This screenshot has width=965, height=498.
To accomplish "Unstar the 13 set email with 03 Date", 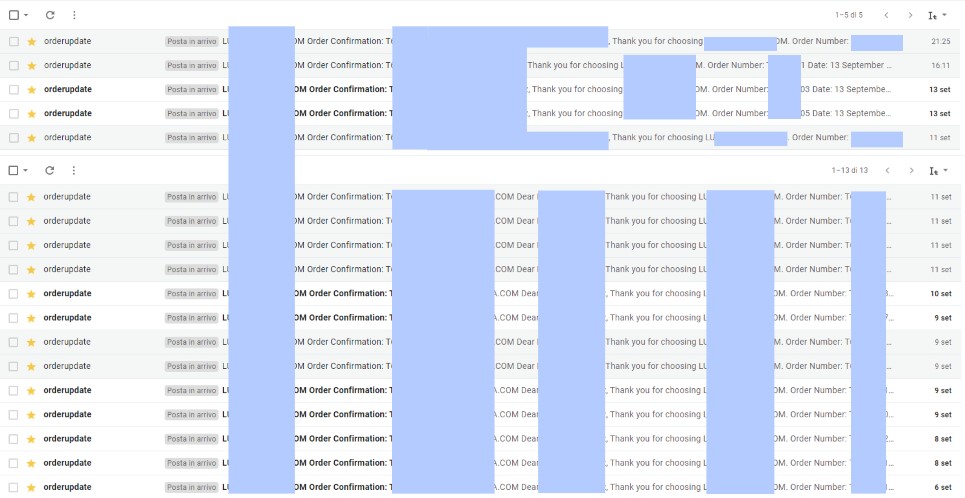I will pyautogui.click(x=32, y=89).
